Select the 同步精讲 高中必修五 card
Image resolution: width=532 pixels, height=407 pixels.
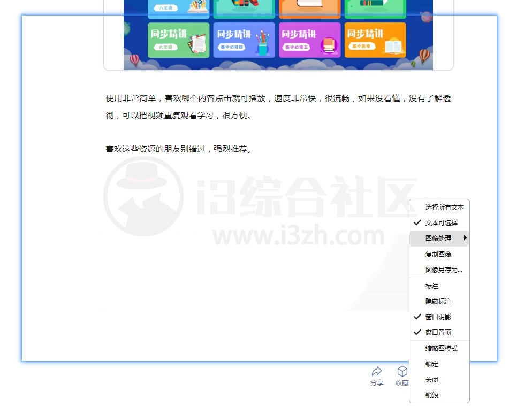(x=309, y=40)
